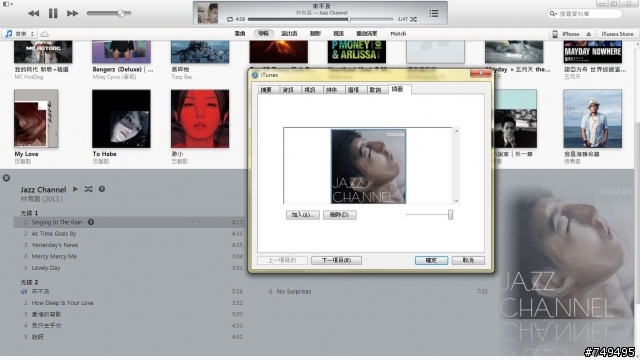Click the artwork list scroll-down arrow
The height and width of the screenshot is (360, 640).
[456, 201]
